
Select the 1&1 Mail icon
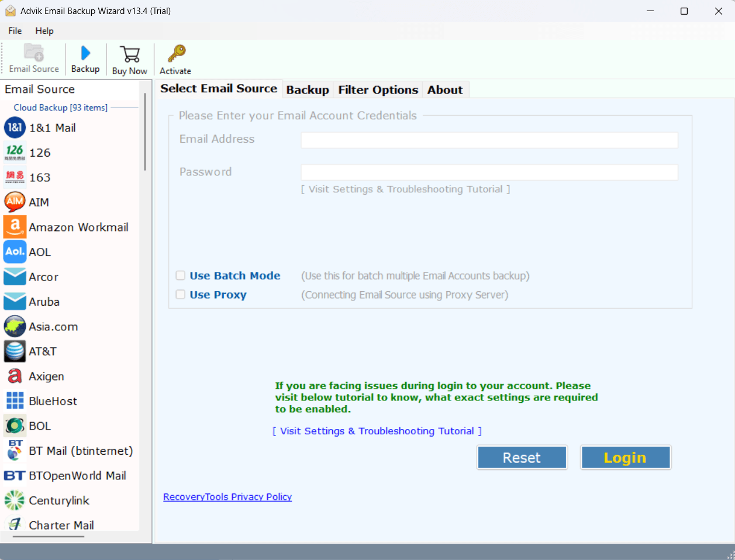tap(15, 127)
